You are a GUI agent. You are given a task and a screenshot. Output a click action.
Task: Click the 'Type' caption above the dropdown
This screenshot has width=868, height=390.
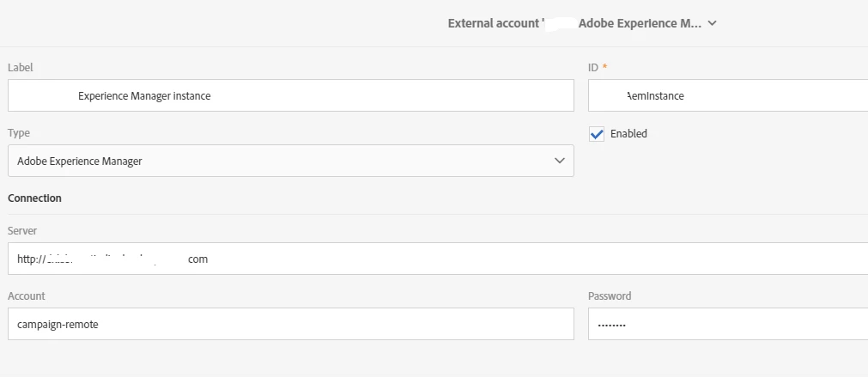click(x=19, y=134)
